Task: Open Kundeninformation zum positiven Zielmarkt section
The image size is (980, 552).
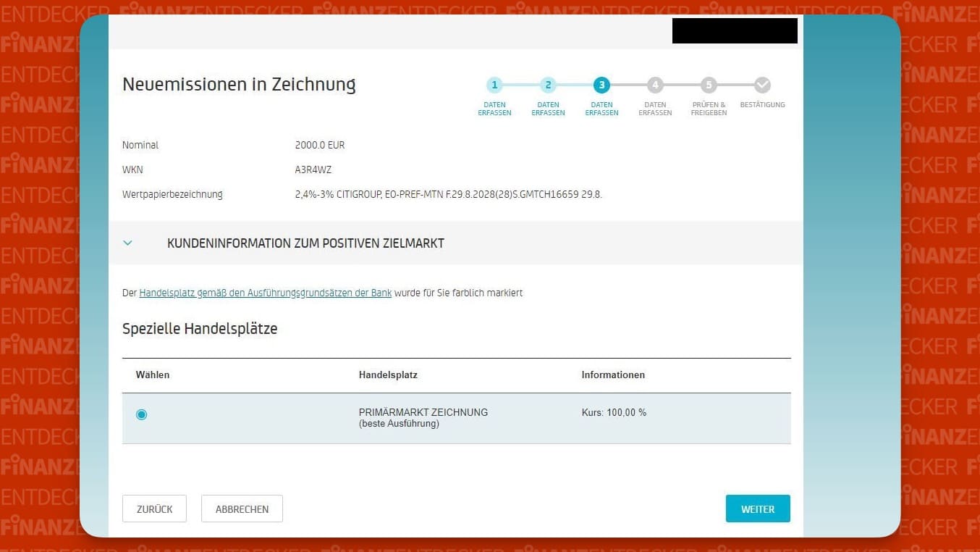Action: click(456, 243)
